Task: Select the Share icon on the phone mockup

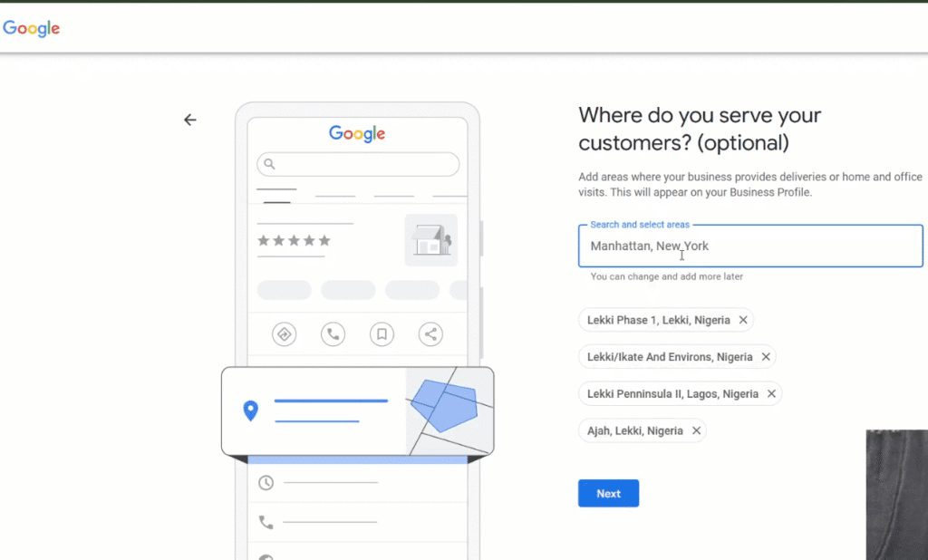Action: coord(430,333)
